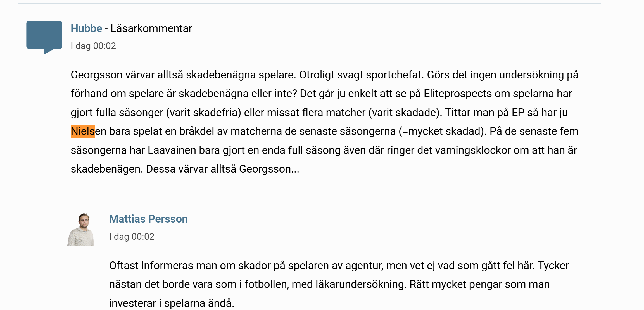This screenshot has width=644, height=310.
Task: Click the closing "Georgsson..." in Hubbe's comment
Action: pos(269,169)
